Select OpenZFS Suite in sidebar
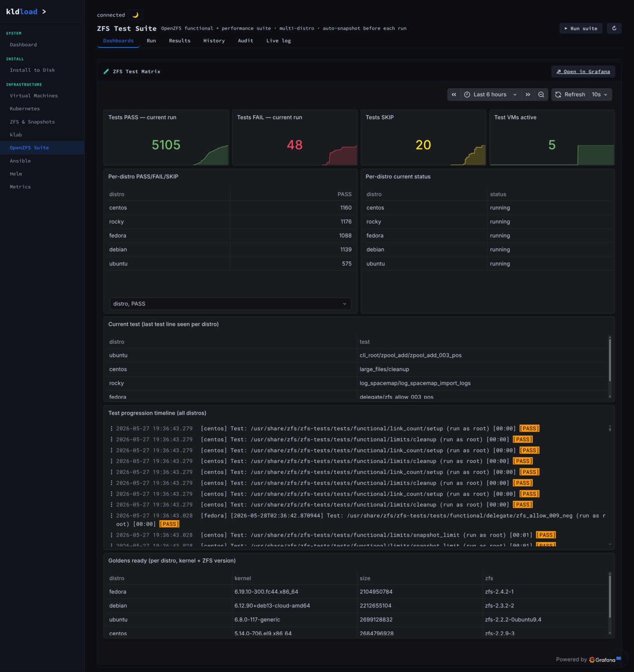 [42, 148]
